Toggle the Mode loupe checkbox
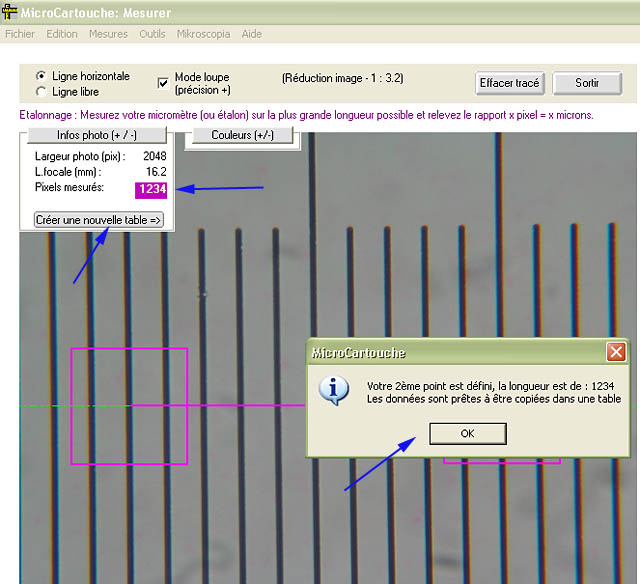The width and height of the screenshot is (640, 584). pos(163,83)
